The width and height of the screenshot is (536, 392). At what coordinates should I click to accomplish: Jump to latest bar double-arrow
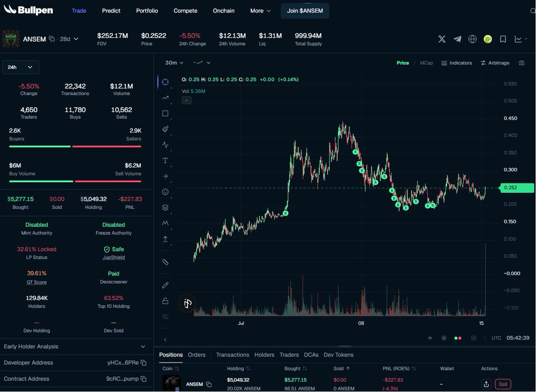point(430,338)
